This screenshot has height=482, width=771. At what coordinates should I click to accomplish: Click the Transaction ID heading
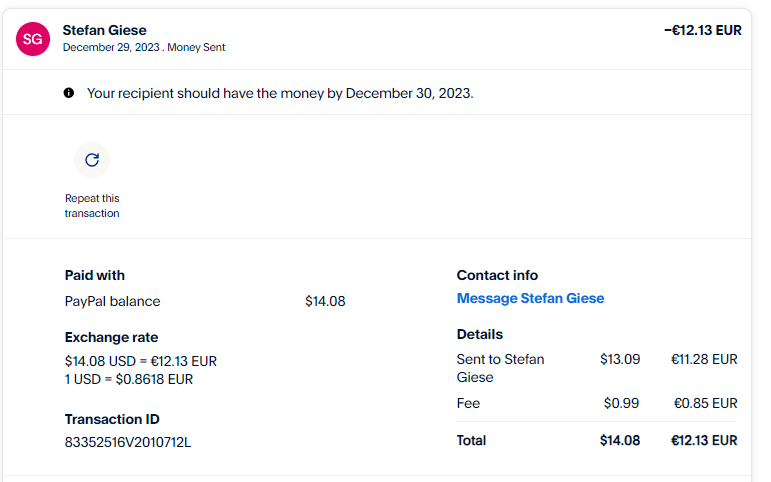pos(112,419)
